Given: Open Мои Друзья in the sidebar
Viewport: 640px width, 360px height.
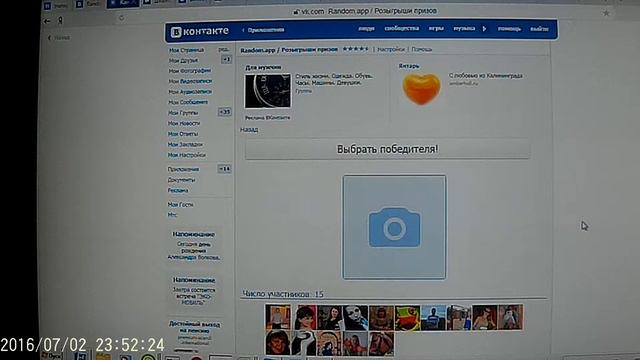Looking at the screenshot, I should tap(183, 60).
